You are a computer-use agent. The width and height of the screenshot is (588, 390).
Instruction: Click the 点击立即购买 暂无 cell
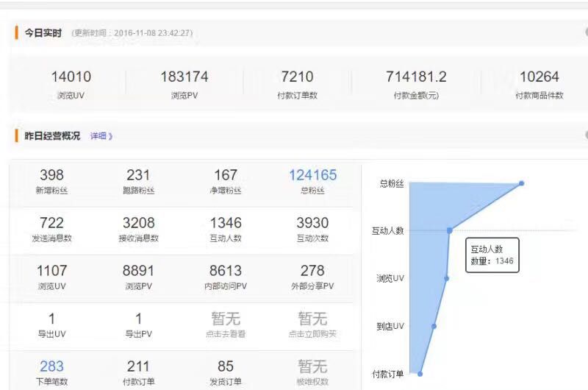[x=313, y=325]
